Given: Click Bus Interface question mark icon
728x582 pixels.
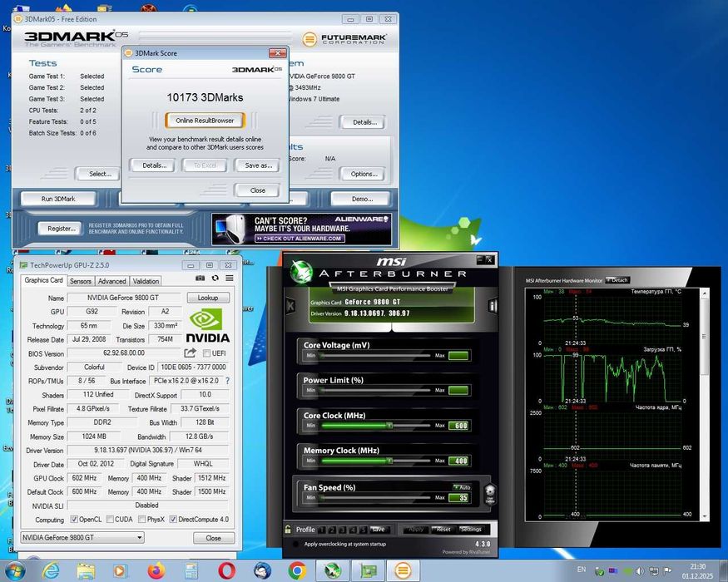Looking at the screenshot, I should (x=227, y=381).
